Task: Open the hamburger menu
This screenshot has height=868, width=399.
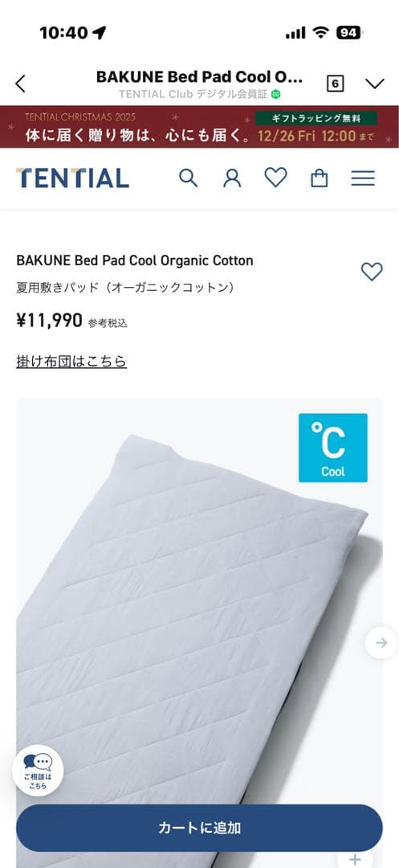Action: point(363,178)
